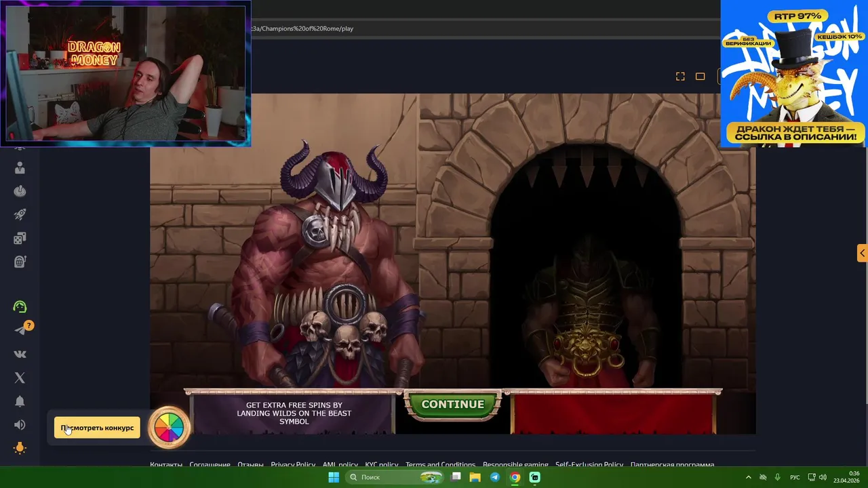This screenshot has height=488, width=868.
Task: Open the volume tray icon
Action: (x=823, y=477)
